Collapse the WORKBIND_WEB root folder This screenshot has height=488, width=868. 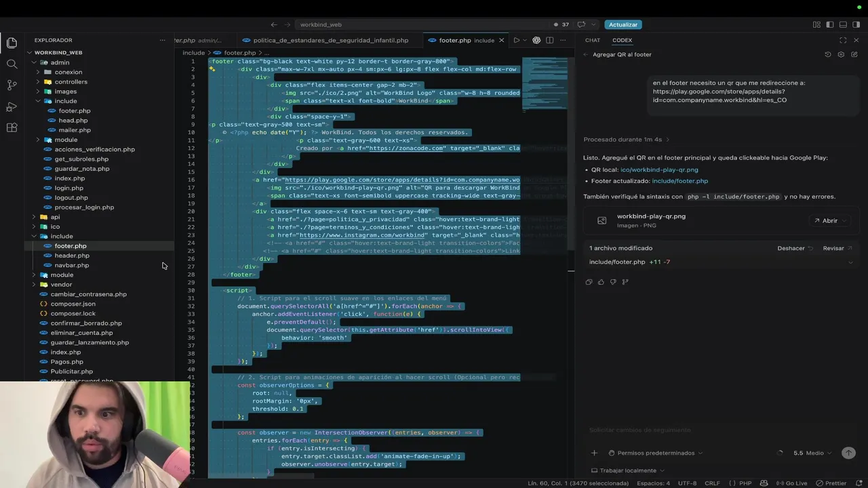58,53
